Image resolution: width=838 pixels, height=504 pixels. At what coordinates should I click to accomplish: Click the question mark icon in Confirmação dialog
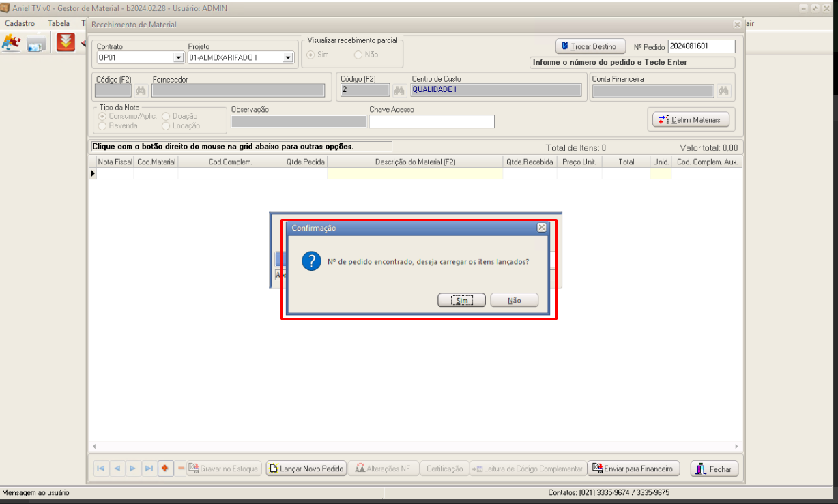311,261
